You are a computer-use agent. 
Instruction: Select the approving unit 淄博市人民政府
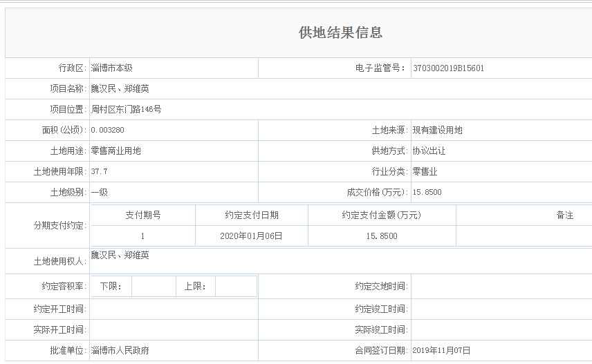[120, 350]
